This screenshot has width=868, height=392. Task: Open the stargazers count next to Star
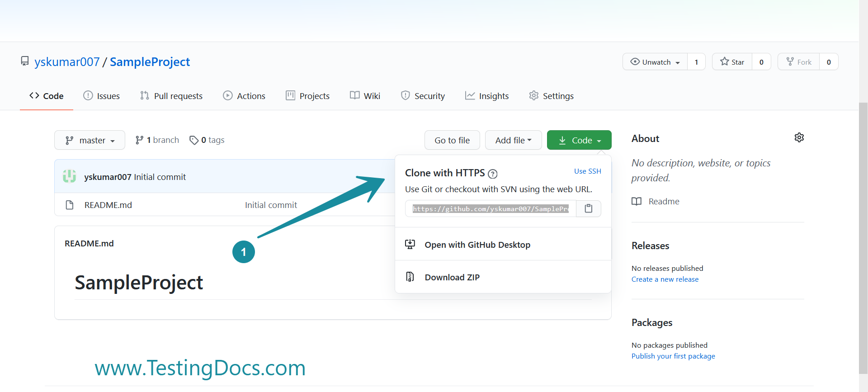761,62
